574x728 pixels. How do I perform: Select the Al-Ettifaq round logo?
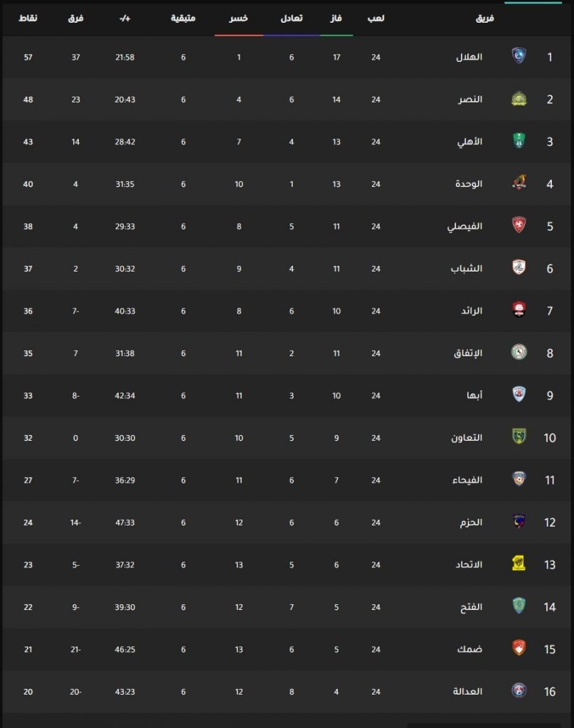519,352
